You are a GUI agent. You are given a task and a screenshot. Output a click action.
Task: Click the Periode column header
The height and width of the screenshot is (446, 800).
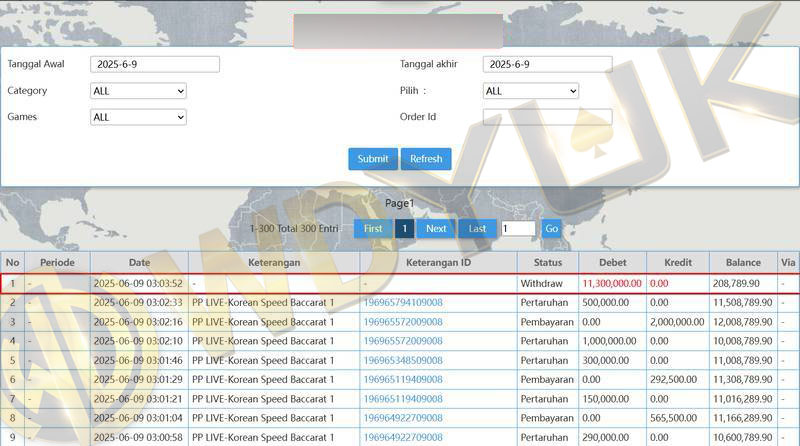pyautogui.click(x=58, y=262)
